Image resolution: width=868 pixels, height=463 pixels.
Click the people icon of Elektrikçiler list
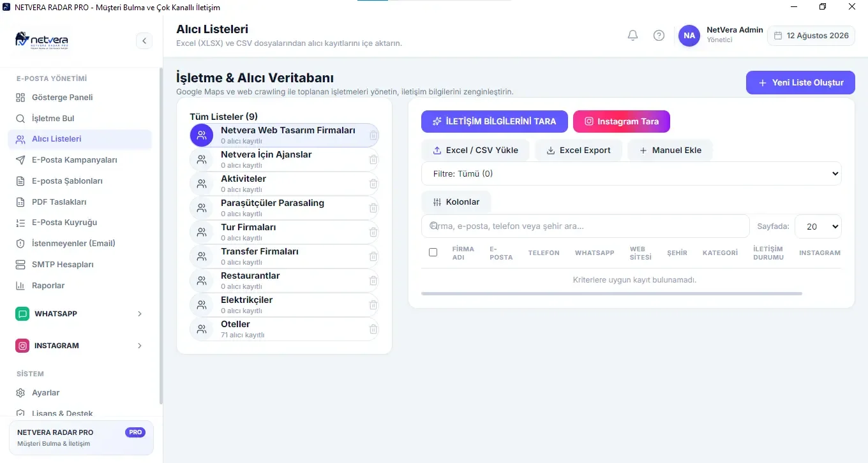point(202,305)
